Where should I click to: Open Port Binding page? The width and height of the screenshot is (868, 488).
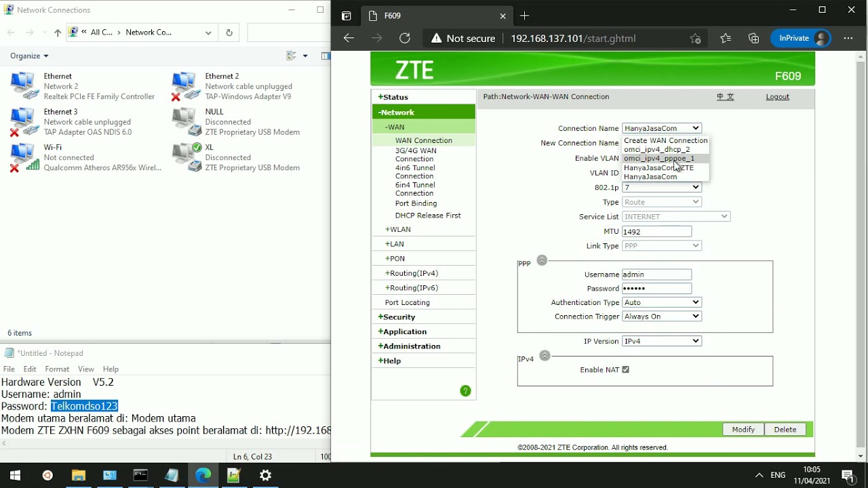416,203
